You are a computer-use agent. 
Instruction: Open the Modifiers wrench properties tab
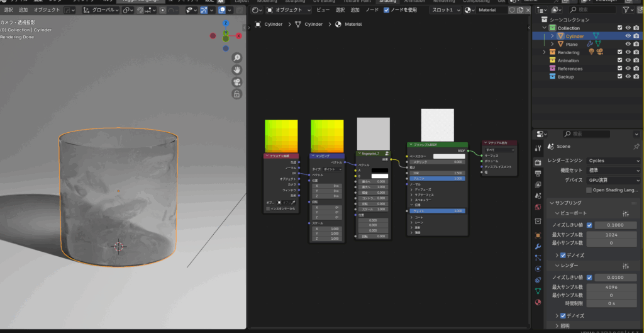click(x=538, y=247)
